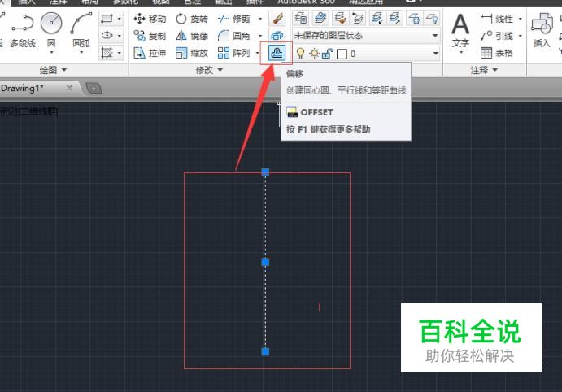Activate the Move (移动) tool
The width and height of the screenshot is (562, 392).
tap(150, 18)
